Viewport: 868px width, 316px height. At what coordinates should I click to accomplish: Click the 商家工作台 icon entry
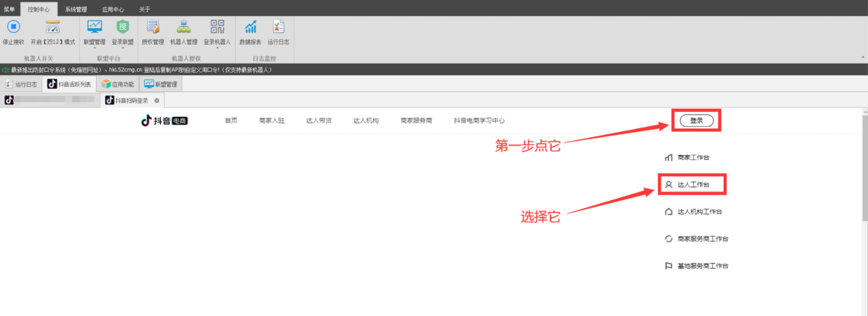[x=687, y=158]
